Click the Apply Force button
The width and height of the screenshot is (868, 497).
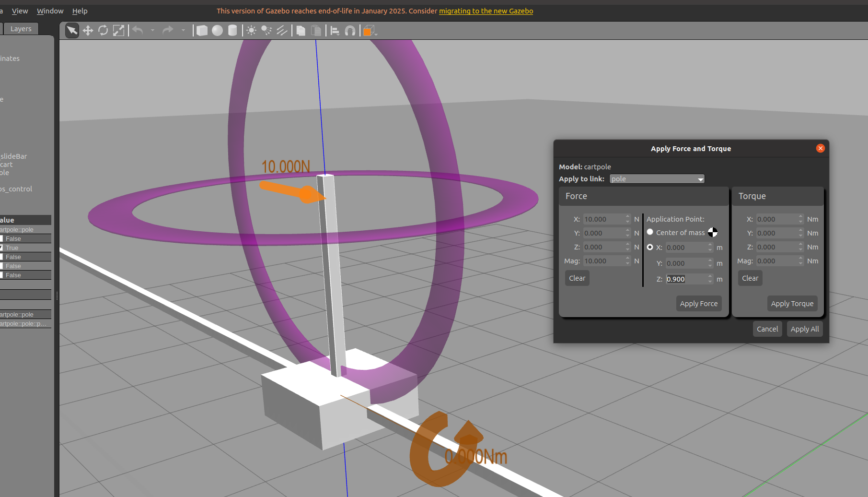point(699,304)
